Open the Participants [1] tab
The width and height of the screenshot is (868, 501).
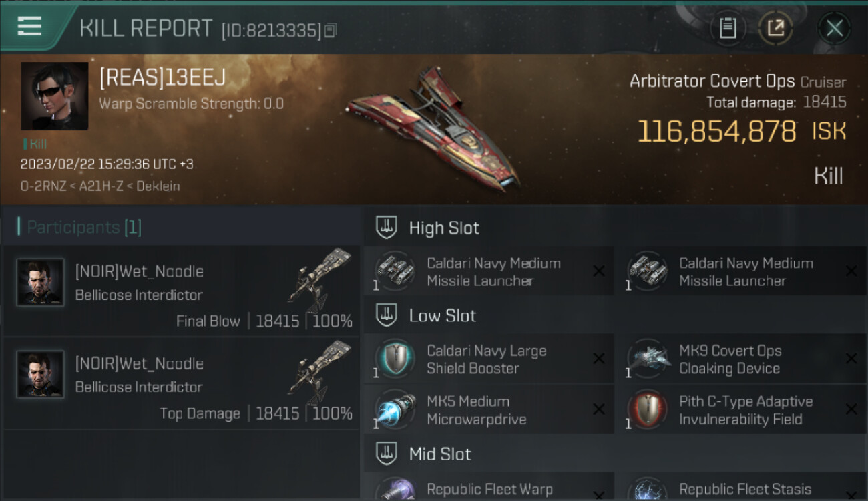80,227
